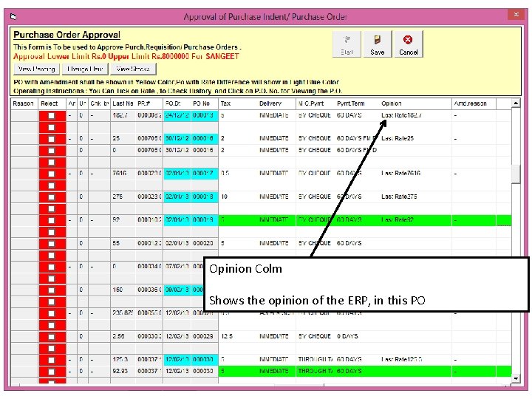Tick Reject checkbox for last rate 7616 row
This screenshot has height=399, width=532.
click(51, 174)
